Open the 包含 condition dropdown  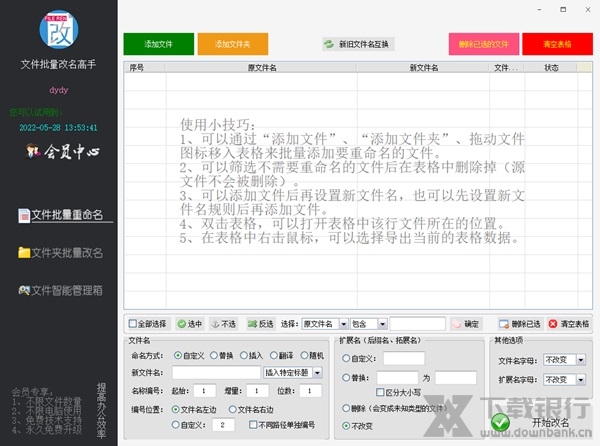tap(383, 324)
